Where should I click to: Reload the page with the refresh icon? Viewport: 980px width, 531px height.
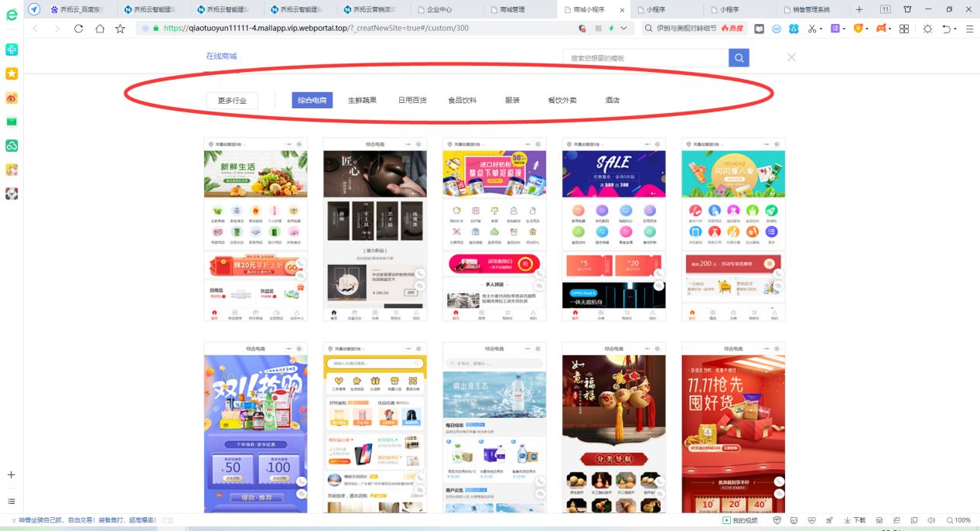point(80,28)
